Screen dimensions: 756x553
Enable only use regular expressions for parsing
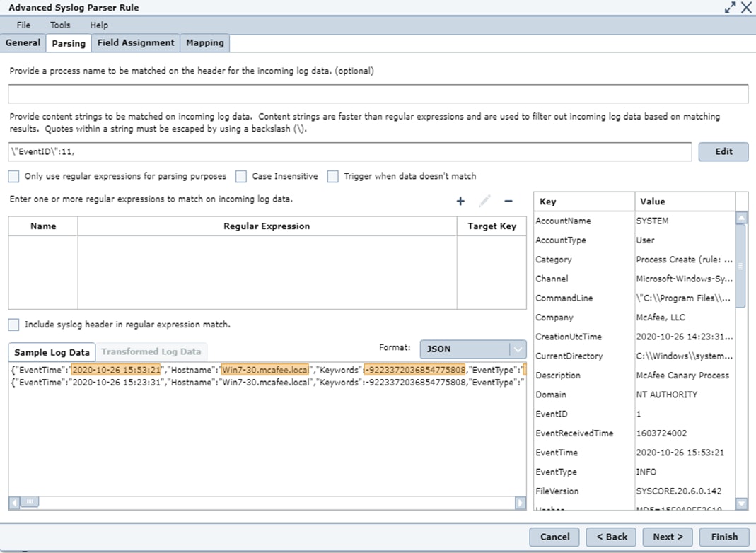14,176
